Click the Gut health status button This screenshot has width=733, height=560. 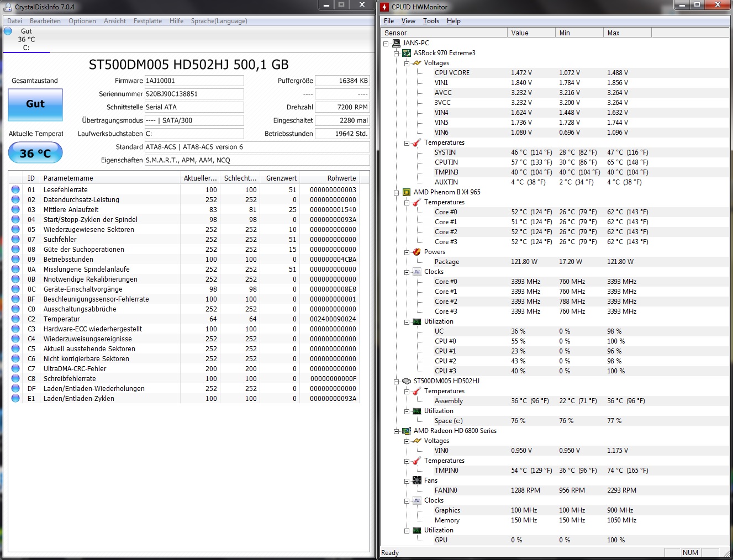[35, 104]
